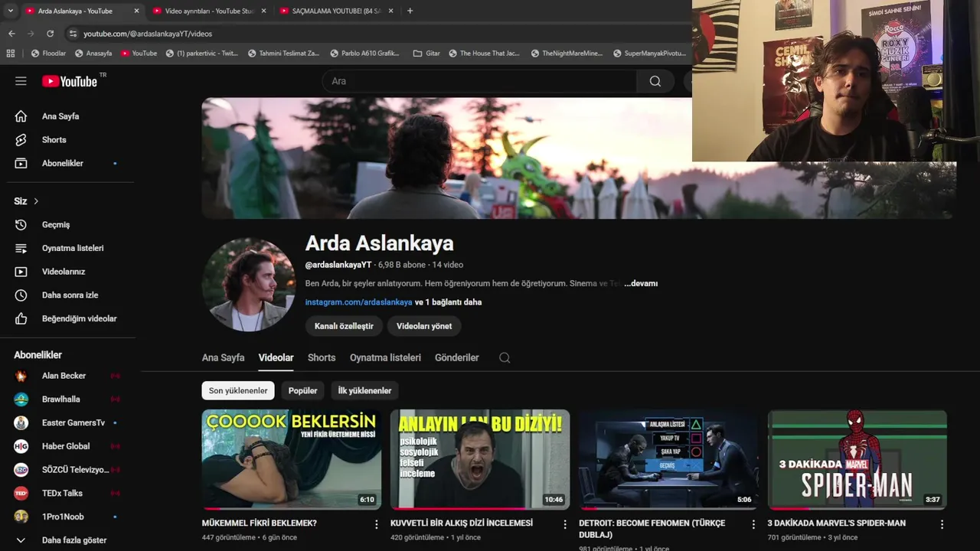Click Kanalı özelleştir button
The image size is (980, 551).
pos(344,326)
